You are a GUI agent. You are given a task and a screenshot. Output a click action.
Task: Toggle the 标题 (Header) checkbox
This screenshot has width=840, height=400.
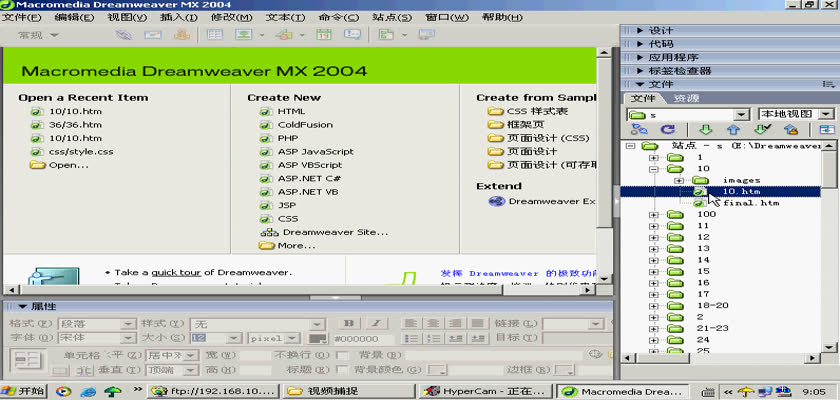click(340, 369)
